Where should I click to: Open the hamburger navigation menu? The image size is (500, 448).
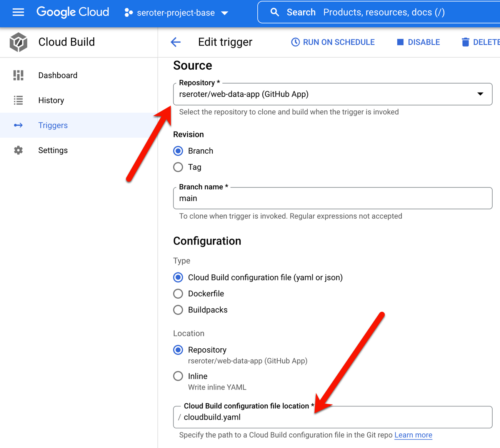coord(18,12)
